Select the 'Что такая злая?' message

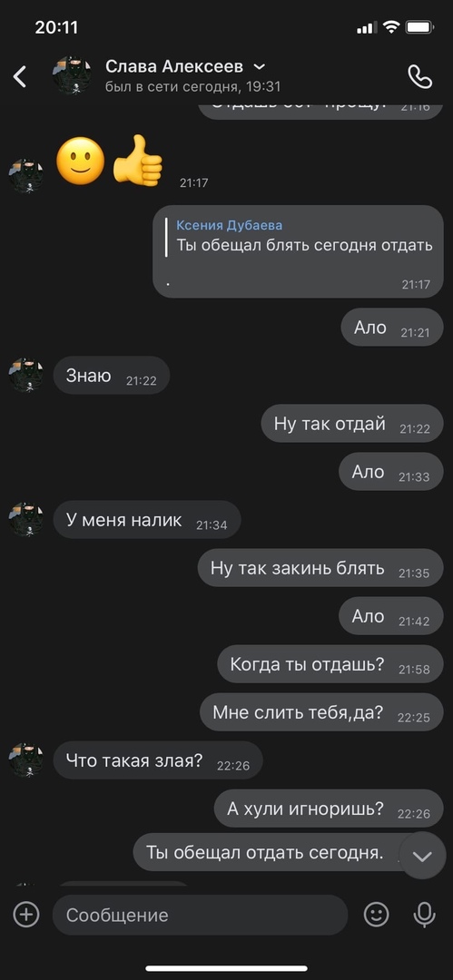tap(158, 760)
